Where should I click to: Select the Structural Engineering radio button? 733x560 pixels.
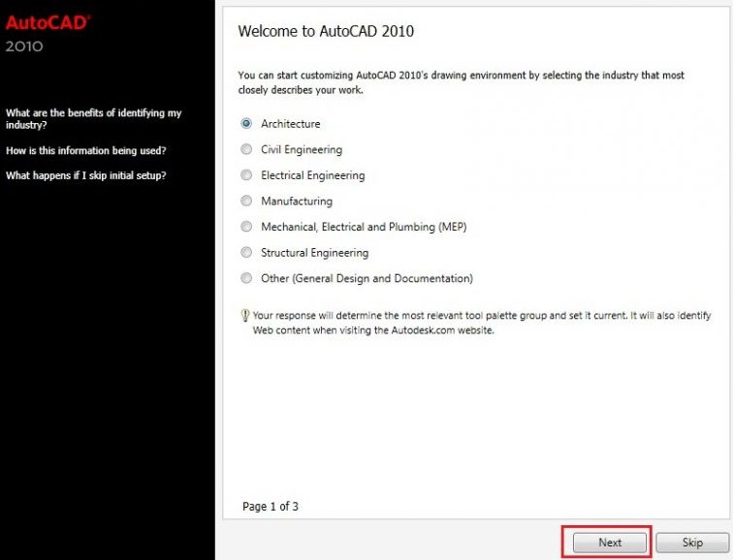pyautogui.click(x=246, y=252)
